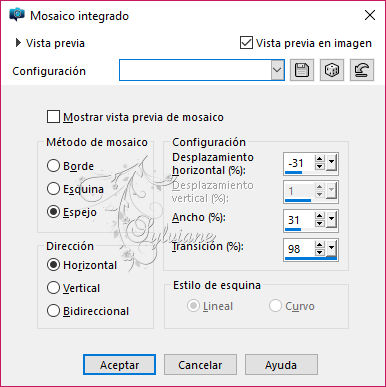Uncheck Vista previa en imagen
The height and width of the screenshot is (387, 386).
pyautogui.click(x=246, y=43)
